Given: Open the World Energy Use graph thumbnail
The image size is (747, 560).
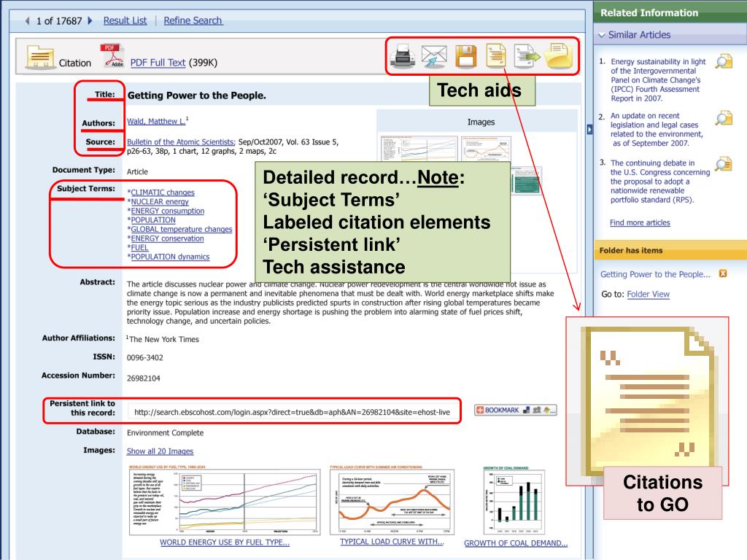Looking at the screenshot, I should pos(225,502).
